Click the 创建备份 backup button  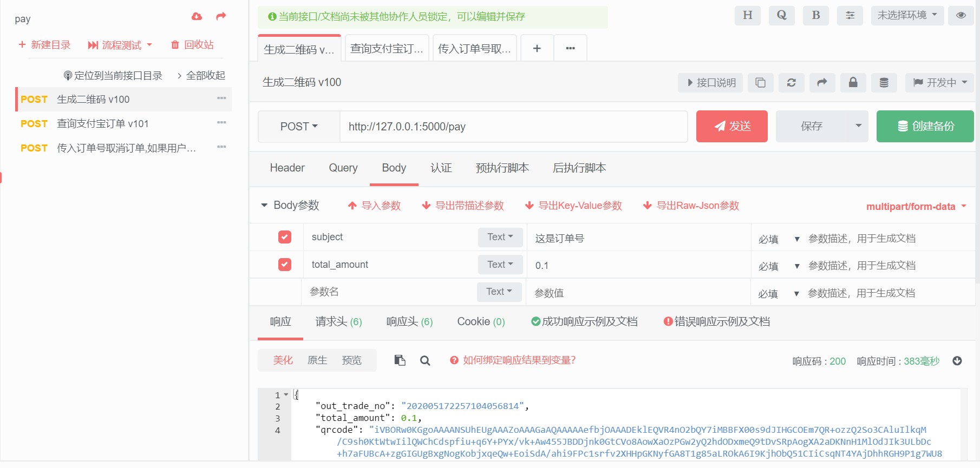click(x=925, y=126)
